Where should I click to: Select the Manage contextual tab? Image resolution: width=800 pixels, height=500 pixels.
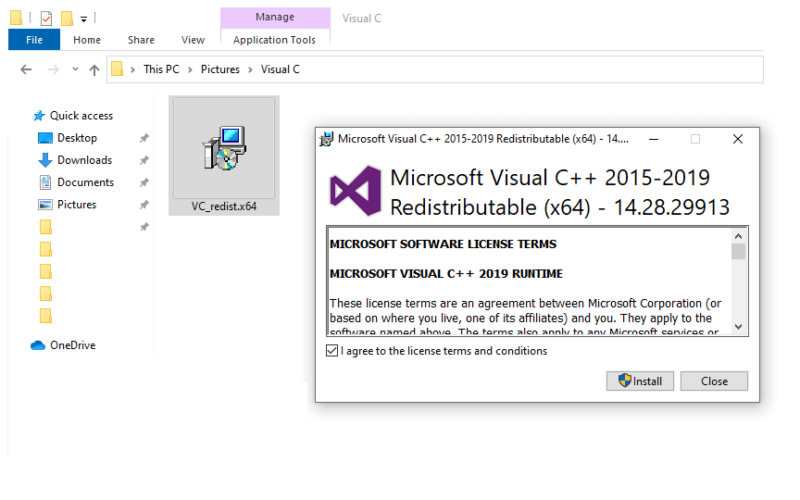pyautogui.click(x=275, y=17)
